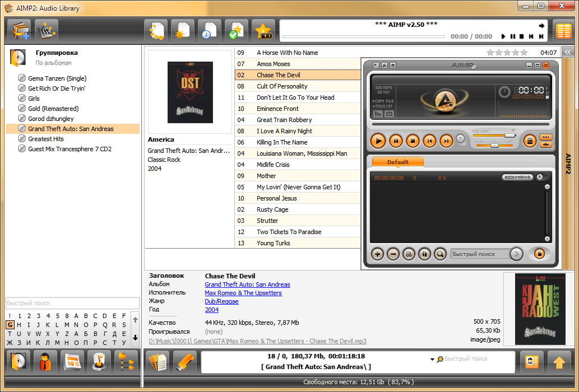579x392 pixels.
Task: Open the calendar grouping icon
Action: (x=72, y=361)
